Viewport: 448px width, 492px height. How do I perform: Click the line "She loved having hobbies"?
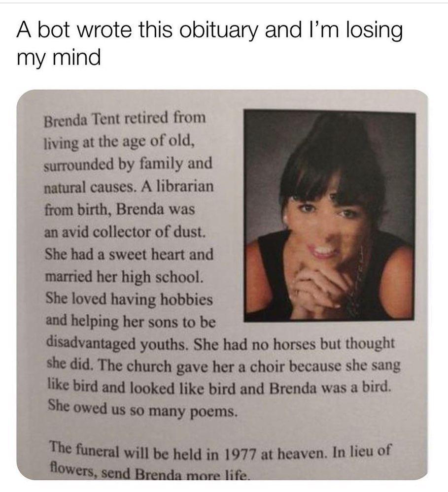pos(129,299)
